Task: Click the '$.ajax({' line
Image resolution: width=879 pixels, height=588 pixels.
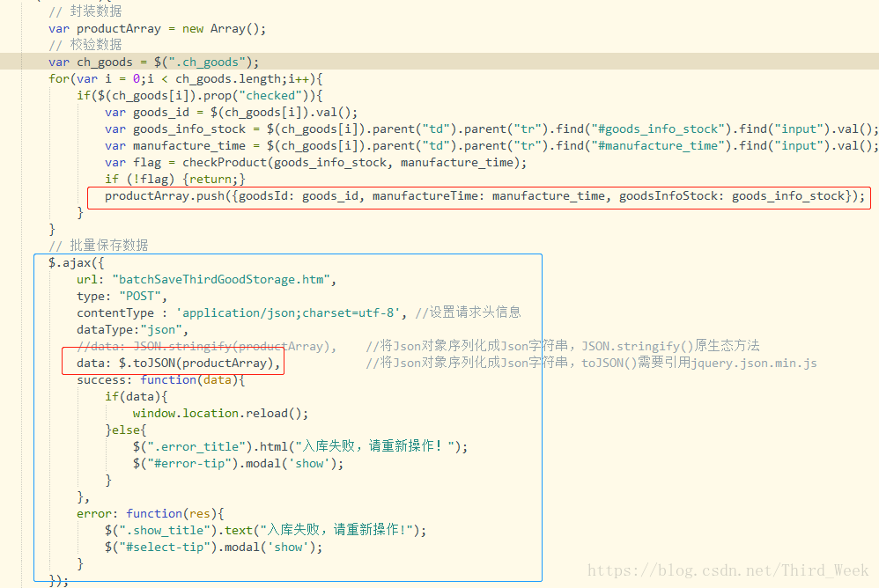Action: point(77,262)
